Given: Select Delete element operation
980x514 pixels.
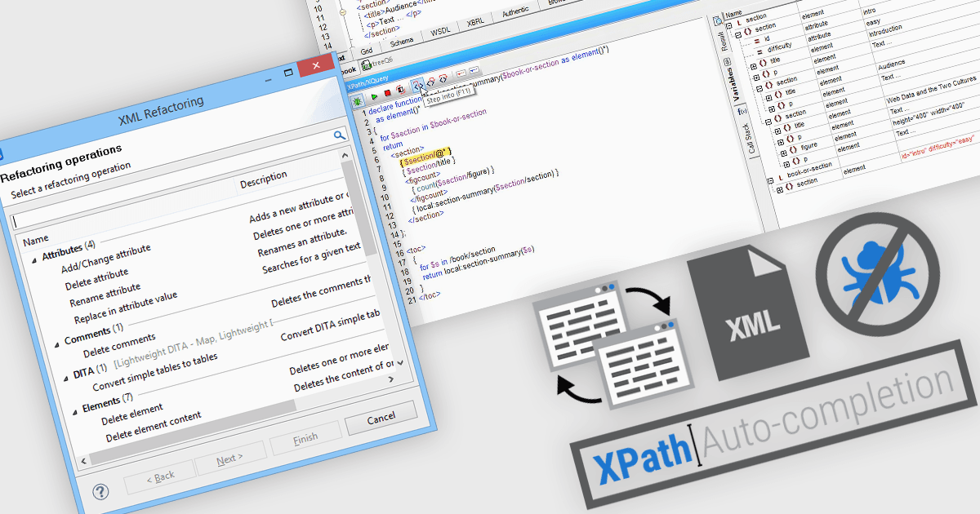Looking at the screenshot, I should tap(131, 414).
